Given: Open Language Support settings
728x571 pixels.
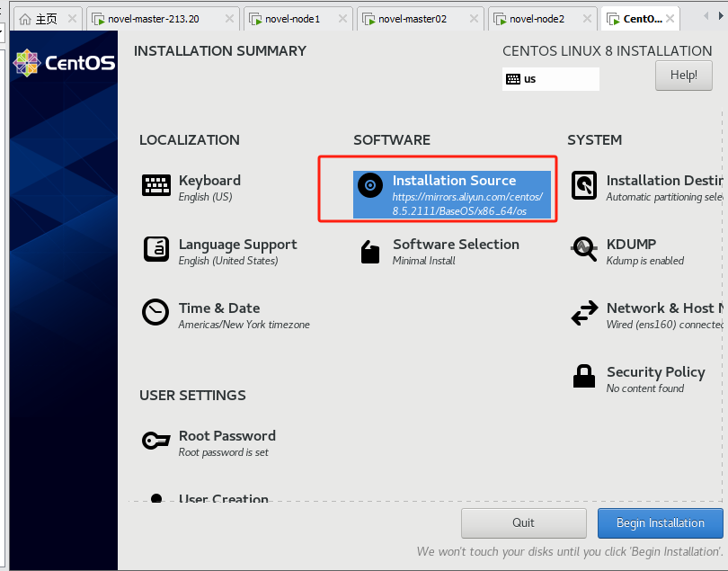Looking at the screenshot, I should [x=237, y=245].
